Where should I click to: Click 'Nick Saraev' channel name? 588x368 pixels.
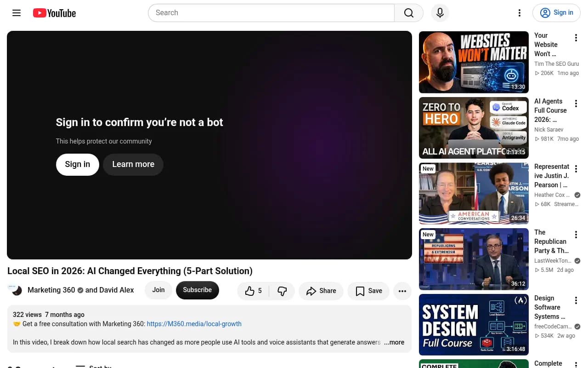pos(548,130)
